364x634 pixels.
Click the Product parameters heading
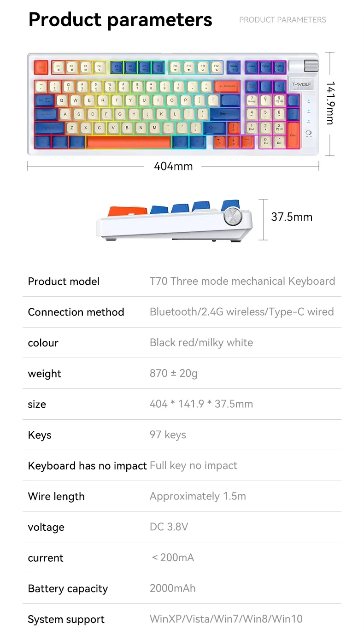pyautogui.click(x=120, y=20)
